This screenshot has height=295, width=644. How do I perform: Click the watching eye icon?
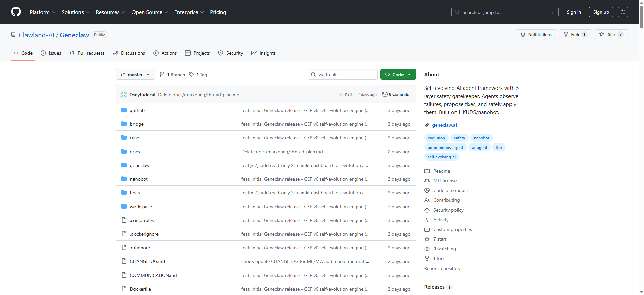pyautogui.click(x=427, y=249)
